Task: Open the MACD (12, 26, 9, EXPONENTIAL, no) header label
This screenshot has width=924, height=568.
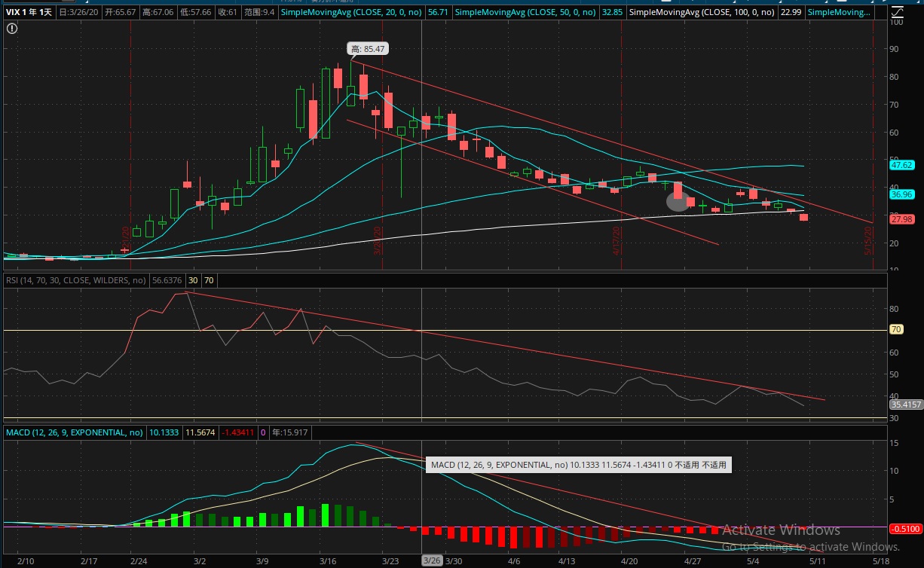Action: click(74, 433)
